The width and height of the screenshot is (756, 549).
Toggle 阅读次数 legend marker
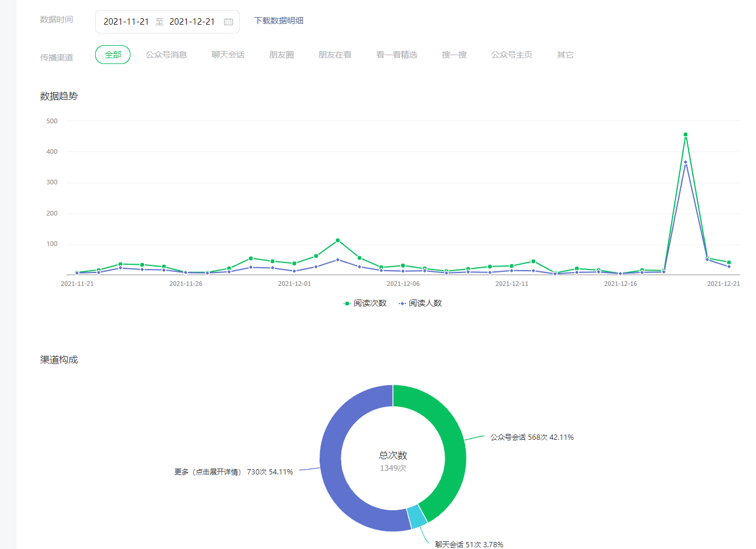(x=347, y=304)
